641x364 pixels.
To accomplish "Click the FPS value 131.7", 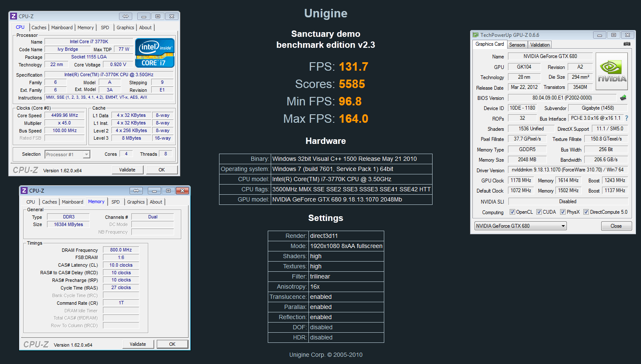I will 354,66.
